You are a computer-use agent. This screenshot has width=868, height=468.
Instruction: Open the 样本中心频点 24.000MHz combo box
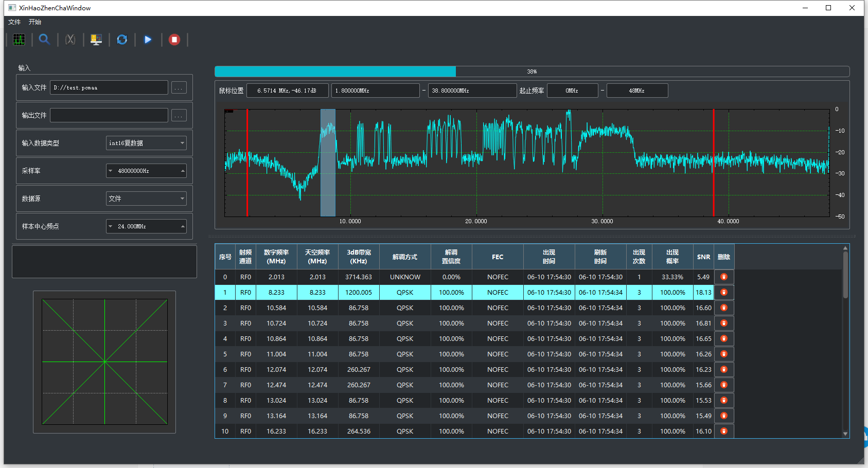[x=146, y=226]
